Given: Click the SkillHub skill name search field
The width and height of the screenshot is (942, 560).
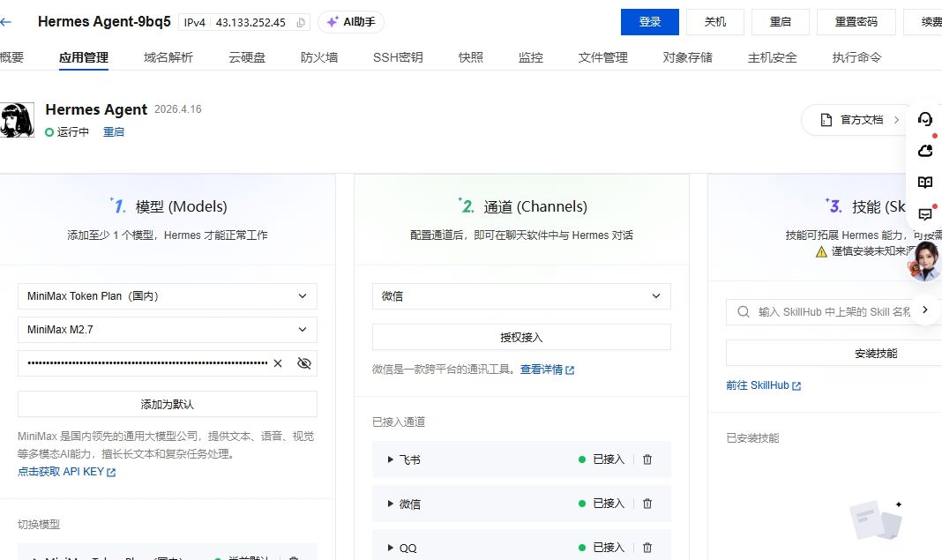Looking at the screenshot, I should tap(834, 312).
